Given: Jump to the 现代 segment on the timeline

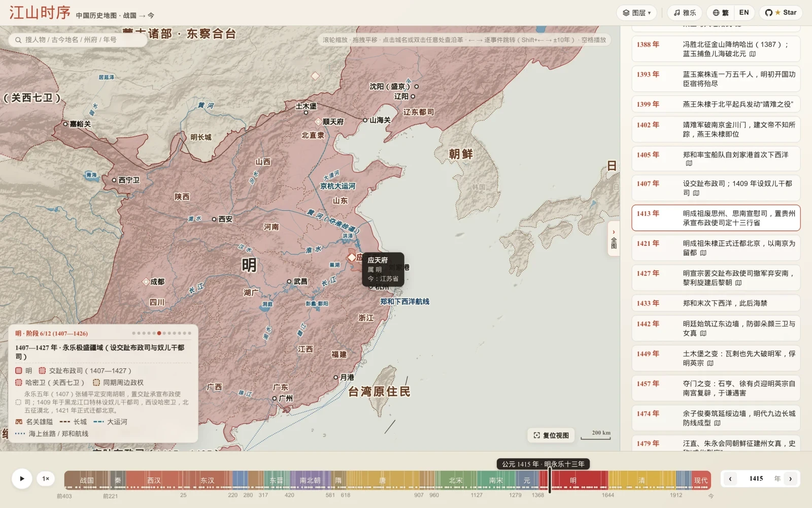Looking at the screenshot, I should point(701,480).
